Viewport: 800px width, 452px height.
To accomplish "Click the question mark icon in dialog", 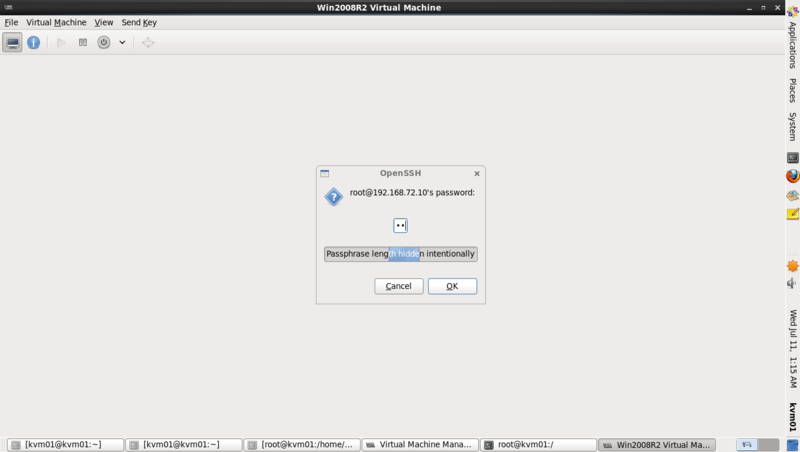I will click(334, 197).
